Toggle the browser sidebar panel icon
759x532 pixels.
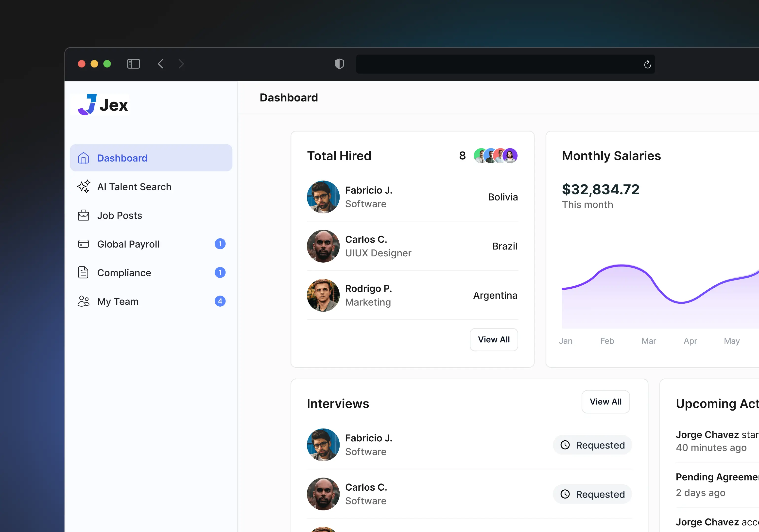point(134,64)
